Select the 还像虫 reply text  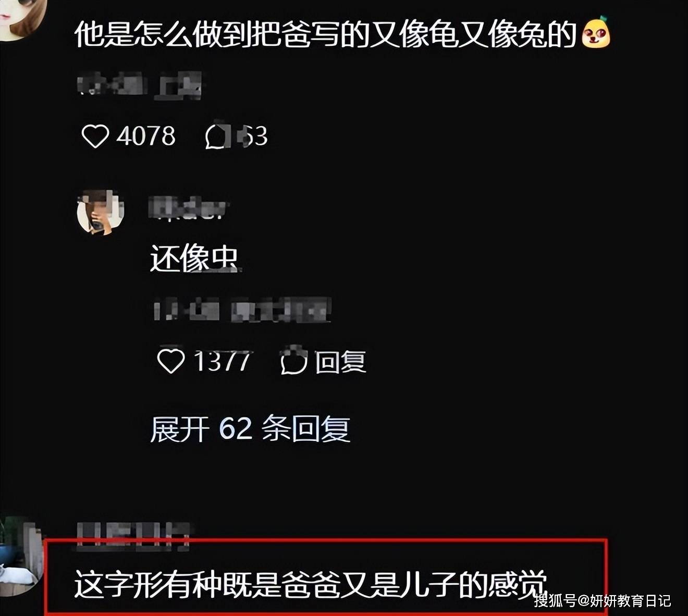click(x=194, y=258)
